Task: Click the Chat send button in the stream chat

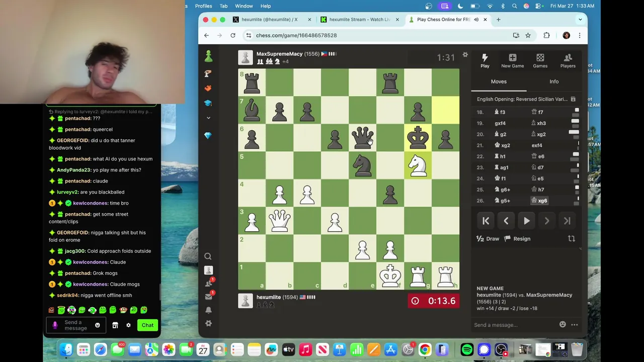Action: click(147, 325)
